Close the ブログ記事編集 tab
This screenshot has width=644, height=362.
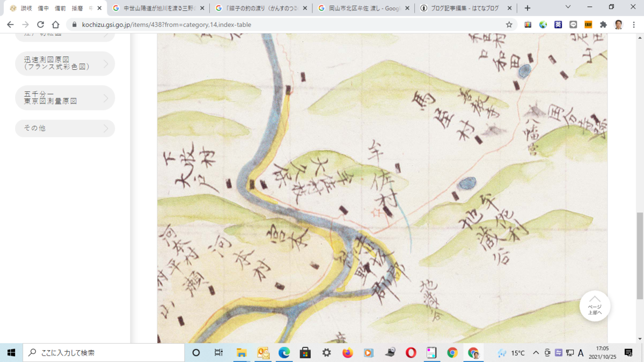pyautogui.click(x=510, y=8)
